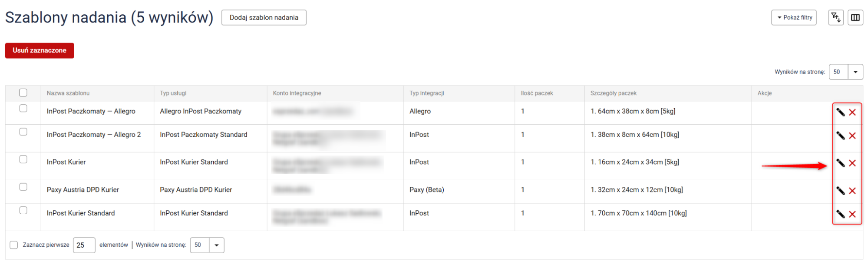Click pencil icon for Paxy Austria DPD Kurier

[840, 191]
